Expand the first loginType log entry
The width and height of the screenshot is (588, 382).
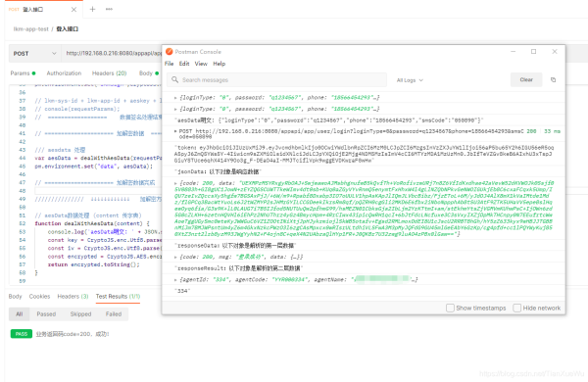click(175, 98)
